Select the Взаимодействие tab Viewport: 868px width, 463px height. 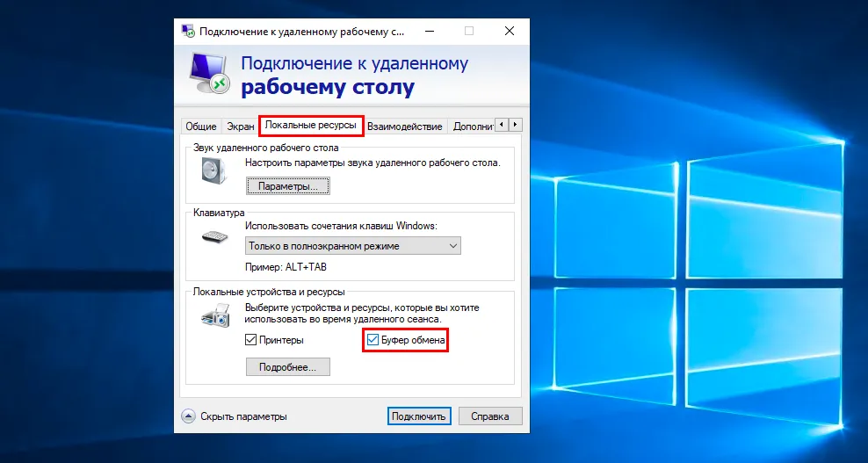coord(404,127)
